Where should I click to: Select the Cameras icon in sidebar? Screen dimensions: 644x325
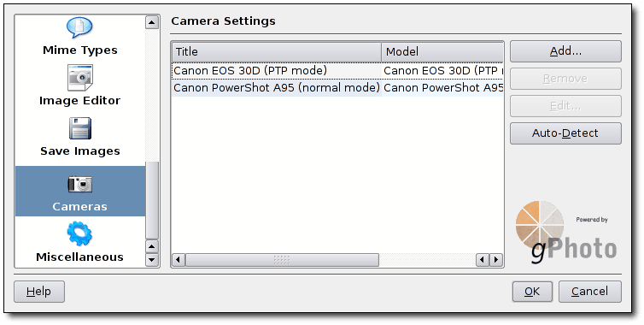(x=80, y=184)
